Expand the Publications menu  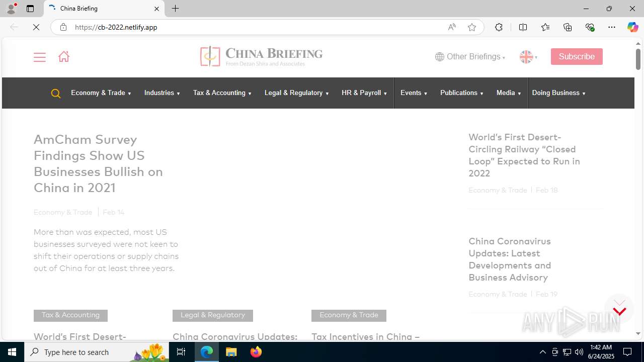coord(461,93)
